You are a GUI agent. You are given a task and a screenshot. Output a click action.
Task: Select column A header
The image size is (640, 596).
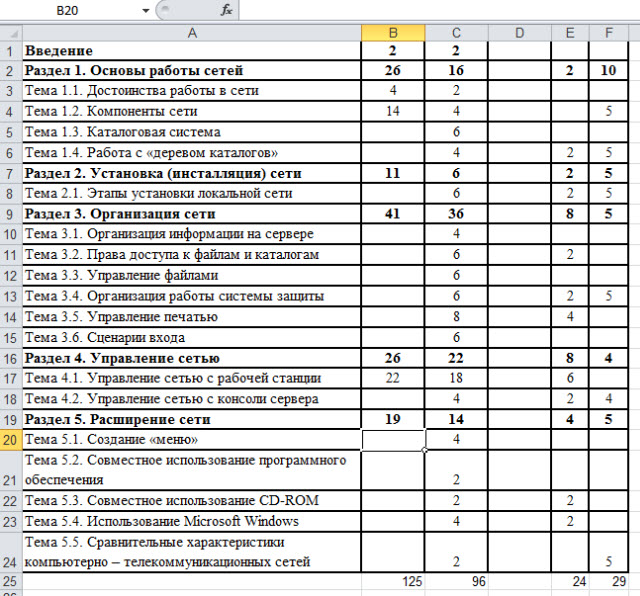point(191,32)
